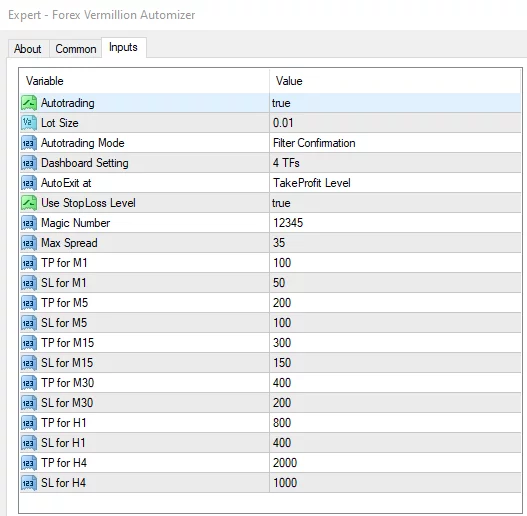Open the Autotrading Mode Filter Confirmation dropdown
Screen dimensions: 527x516
(x=395, y=143)
